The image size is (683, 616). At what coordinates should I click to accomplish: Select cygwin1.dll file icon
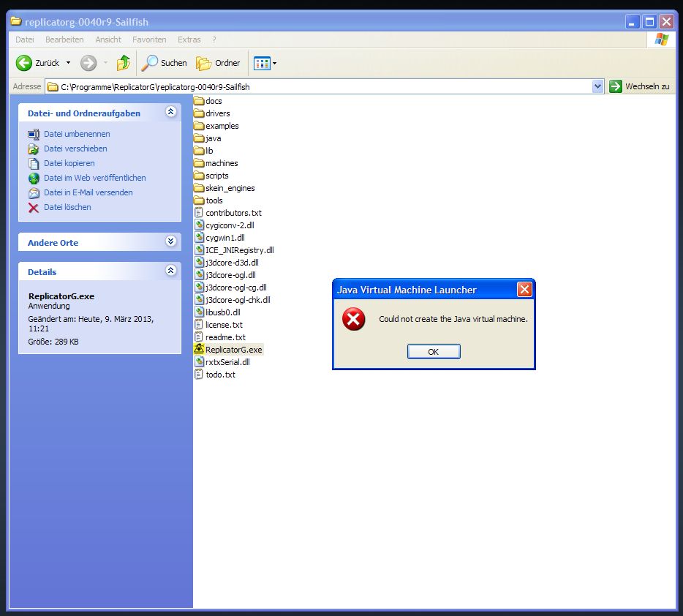coord(199,238)
